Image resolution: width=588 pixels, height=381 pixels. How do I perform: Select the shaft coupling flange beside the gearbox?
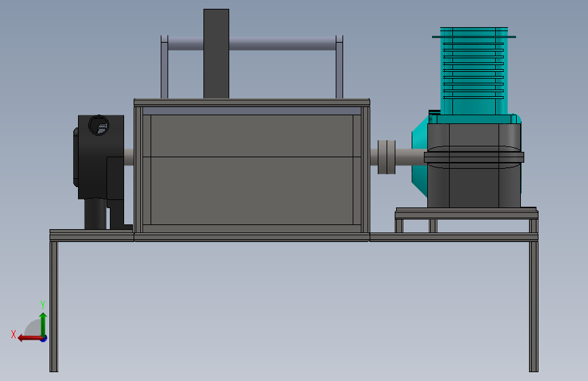(x=387, y=157)
